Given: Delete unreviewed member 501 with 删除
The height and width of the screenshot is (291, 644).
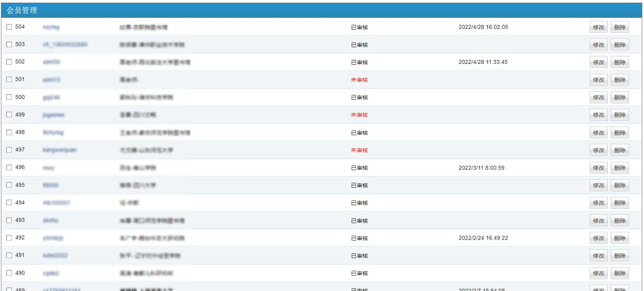Looking at the screenshot, I should pyautogui.click(x=620, y=80).
